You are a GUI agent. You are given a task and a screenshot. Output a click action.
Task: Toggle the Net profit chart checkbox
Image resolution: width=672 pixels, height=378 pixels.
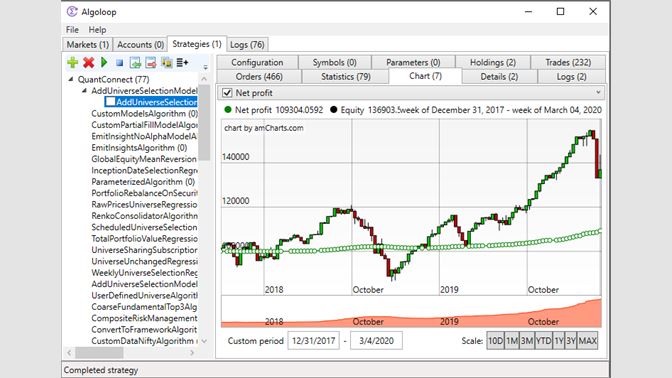point(227,93)
